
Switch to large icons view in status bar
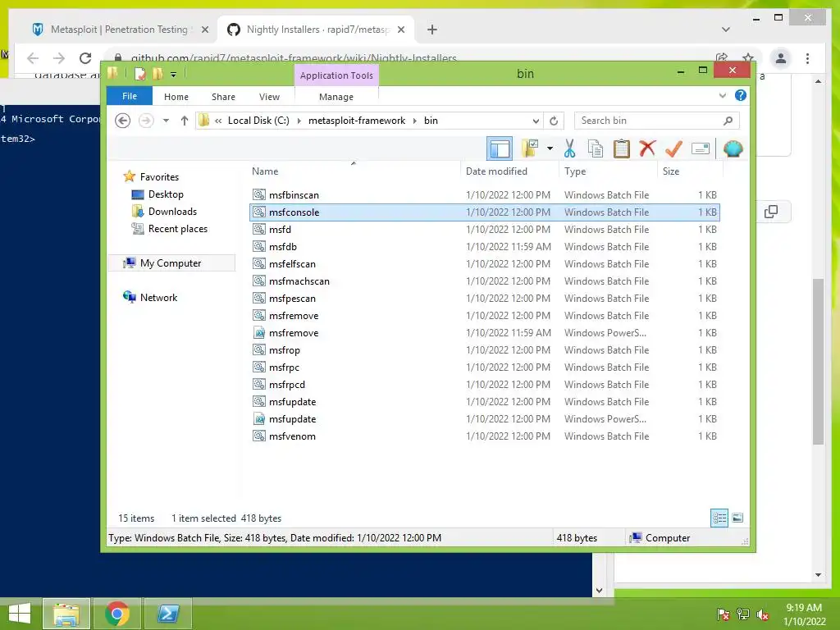(737, 518)
